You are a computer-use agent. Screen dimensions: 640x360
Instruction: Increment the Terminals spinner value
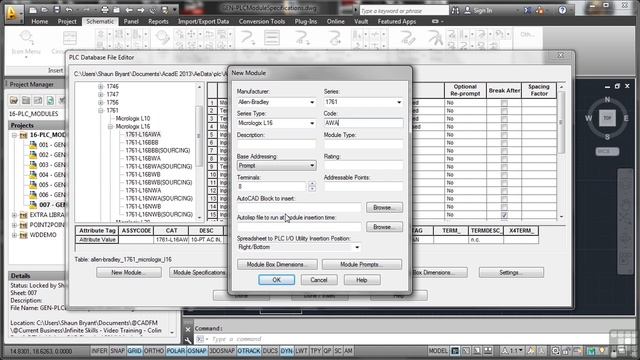(x=312, y=184)
